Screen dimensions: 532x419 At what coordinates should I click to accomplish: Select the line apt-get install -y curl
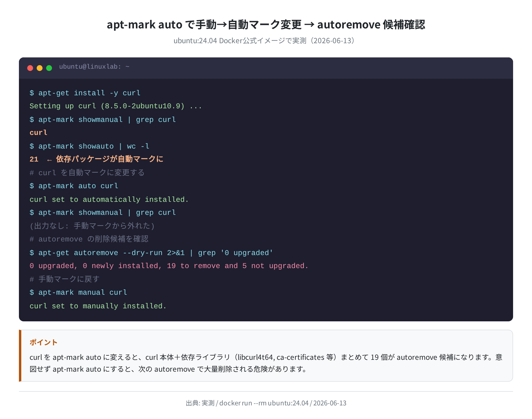85,93
